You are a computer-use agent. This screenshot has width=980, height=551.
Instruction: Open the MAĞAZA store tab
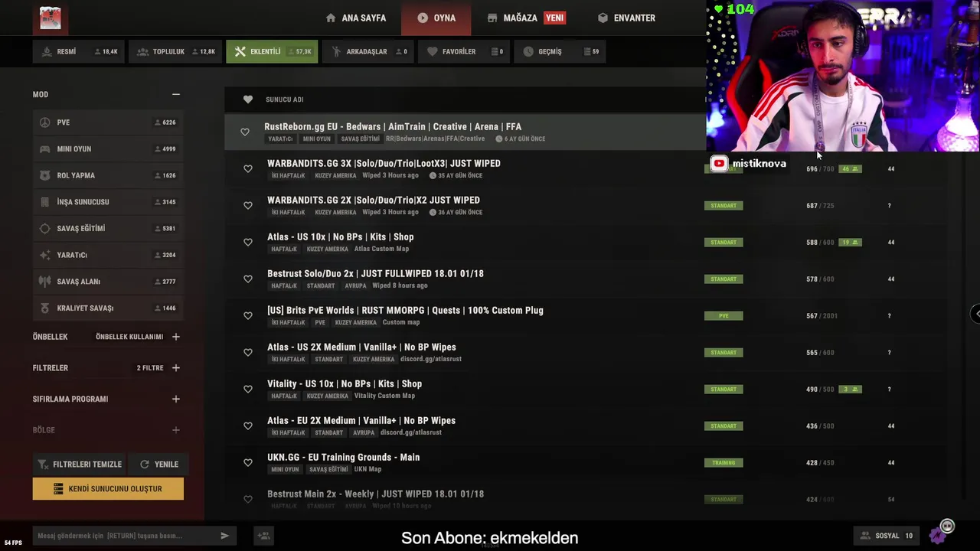(x=512, y=18)
